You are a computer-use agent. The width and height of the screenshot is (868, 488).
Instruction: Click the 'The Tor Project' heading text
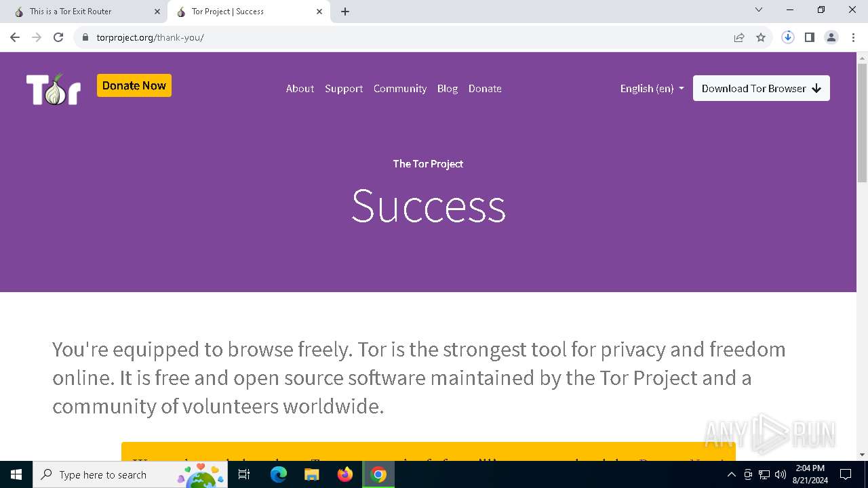point(428,163)
